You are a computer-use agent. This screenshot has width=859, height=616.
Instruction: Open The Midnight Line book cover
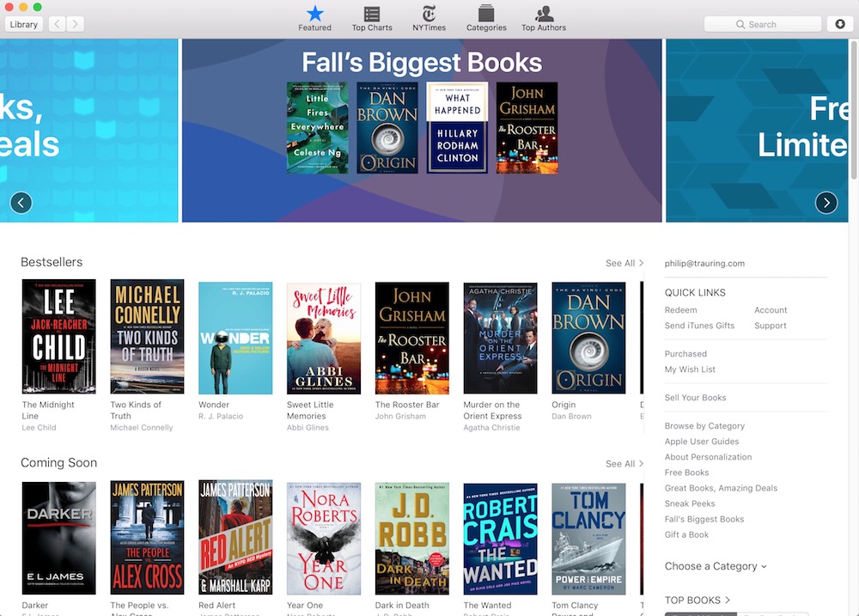tap(58, 337)
